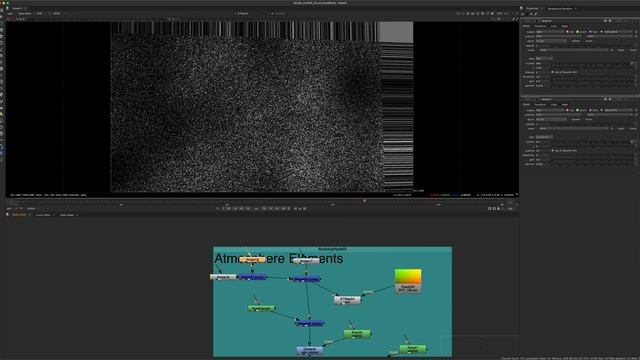This screenshot has height=360, width=640.
Task: Open the Transform tab in the top properties panel
Action: (x=540, y=26)
